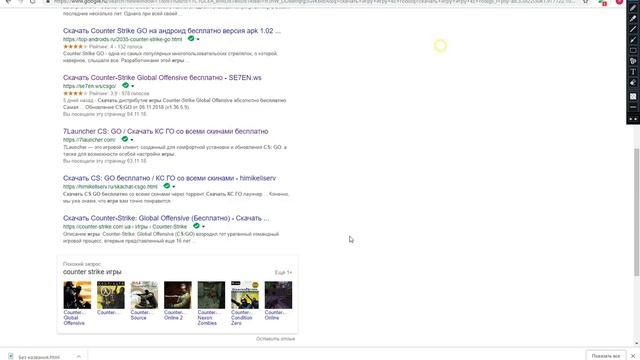Open the profile avatar in browser toolbar
640x360 pixels.
click(619, 2)
